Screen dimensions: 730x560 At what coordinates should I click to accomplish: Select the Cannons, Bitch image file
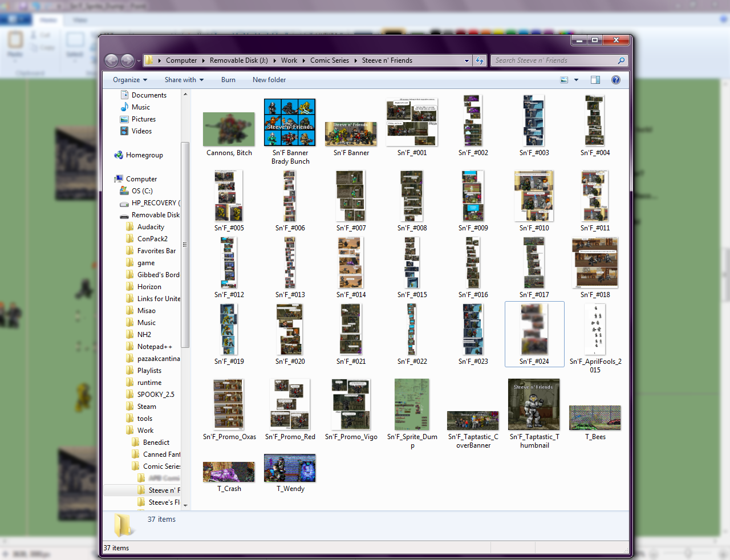tap(229, 134)
